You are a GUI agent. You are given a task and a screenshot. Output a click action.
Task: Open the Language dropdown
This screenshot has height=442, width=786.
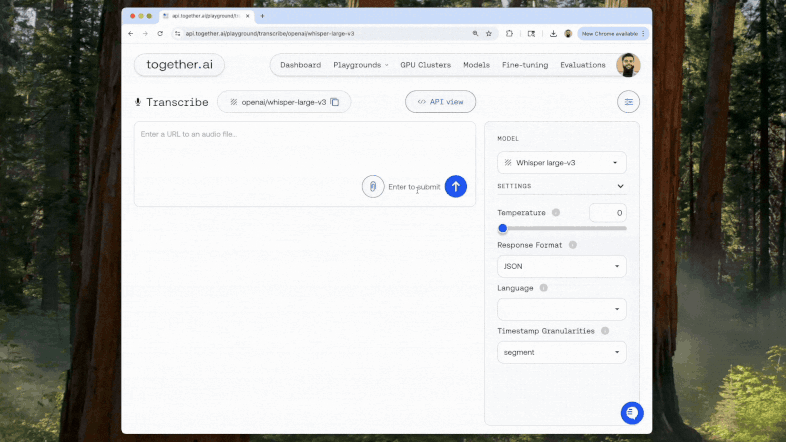(x=561, y=309)
